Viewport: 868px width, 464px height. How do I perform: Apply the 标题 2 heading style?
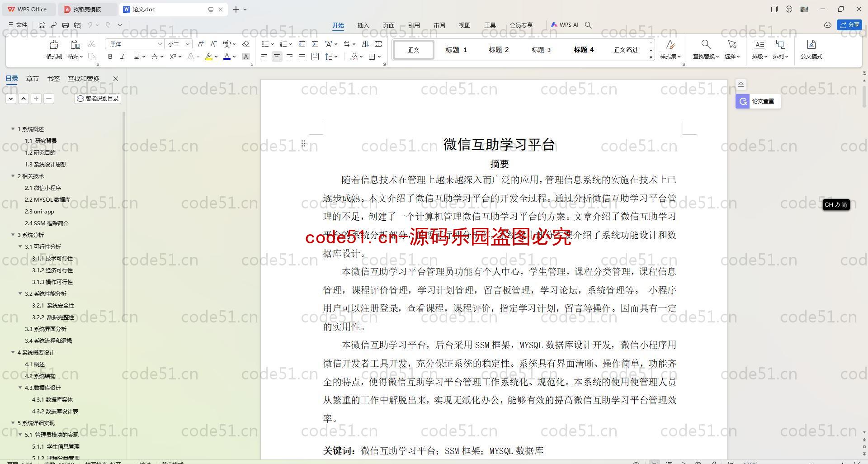coord(499,50)
